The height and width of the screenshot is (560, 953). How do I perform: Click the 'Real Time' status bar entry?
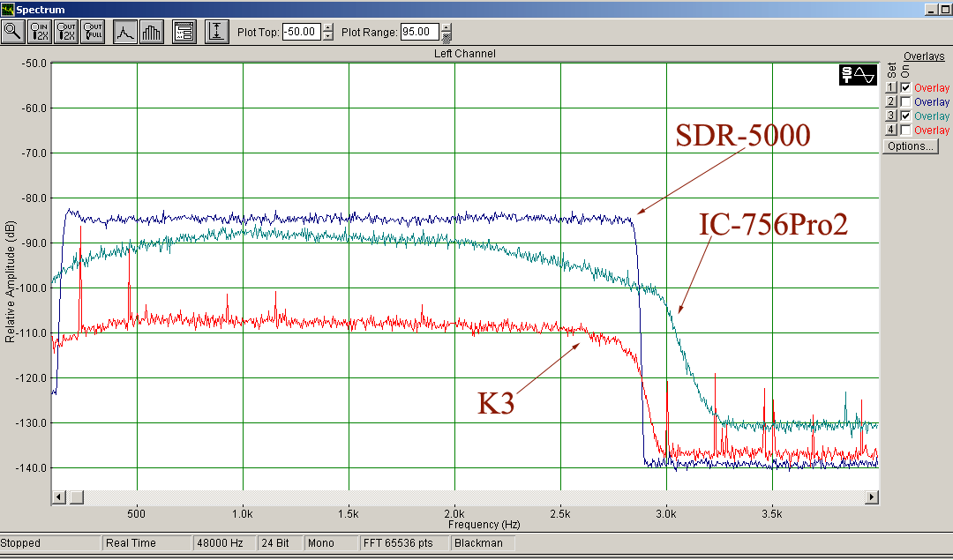click(146, 543)
